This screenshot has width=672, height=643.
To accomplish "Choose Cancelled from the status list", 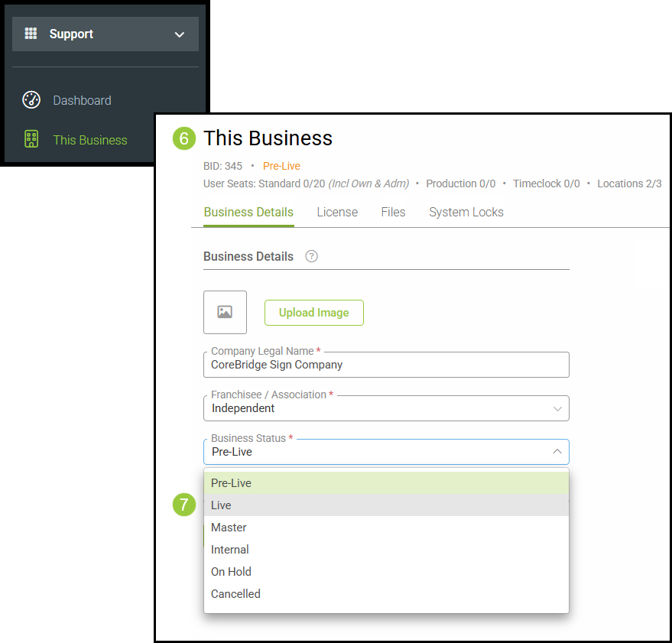I will pyautogui.click(x=386, y=594).
